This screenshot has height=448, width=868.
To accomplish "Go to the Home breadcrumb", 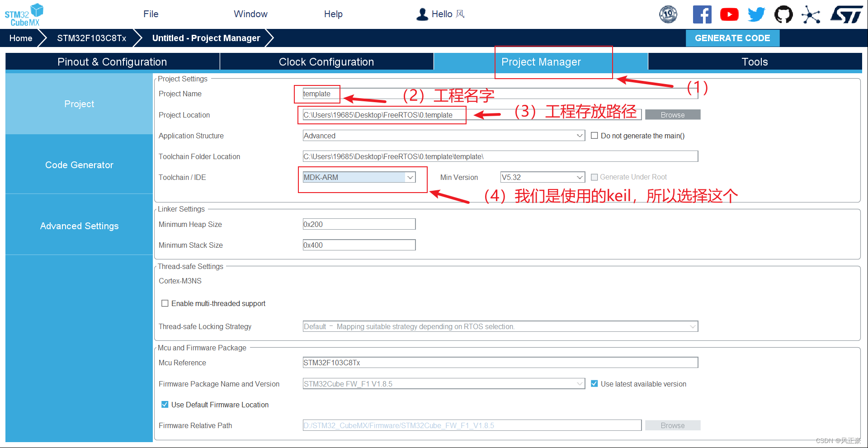I will [x=21, y=38].
